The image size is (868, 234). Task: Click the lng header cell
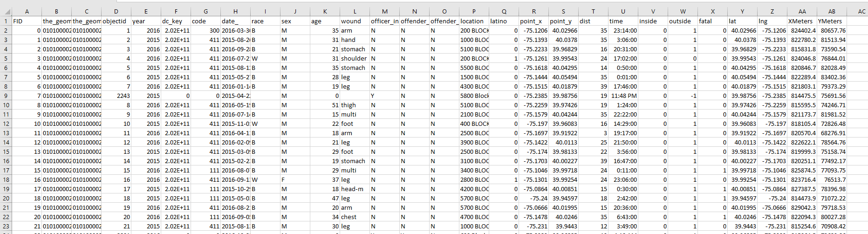click(772, 21)
